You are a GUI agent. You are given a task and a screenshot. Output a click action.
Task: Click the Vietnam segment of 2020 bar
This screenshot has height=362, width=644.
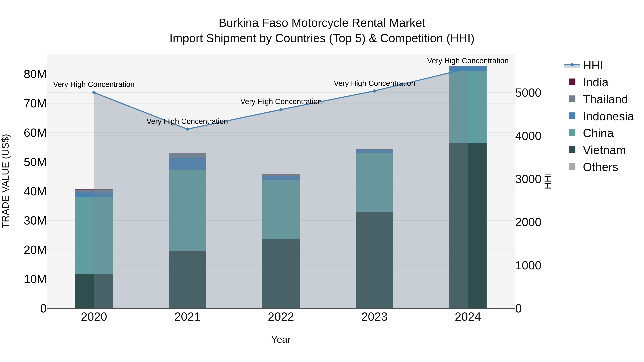pyautogui.click(x=94, y=291)
